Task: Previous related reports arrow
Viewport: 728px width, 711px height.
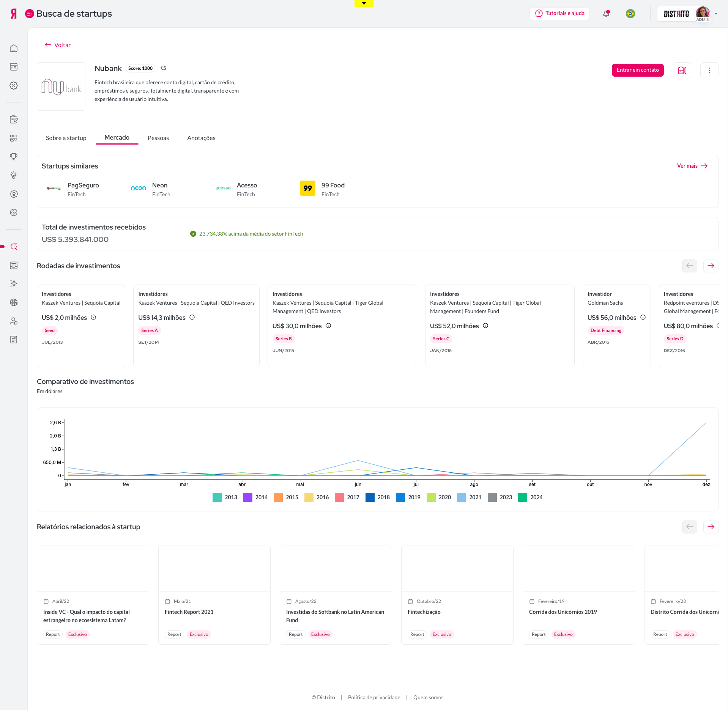Action: [690, 527]
